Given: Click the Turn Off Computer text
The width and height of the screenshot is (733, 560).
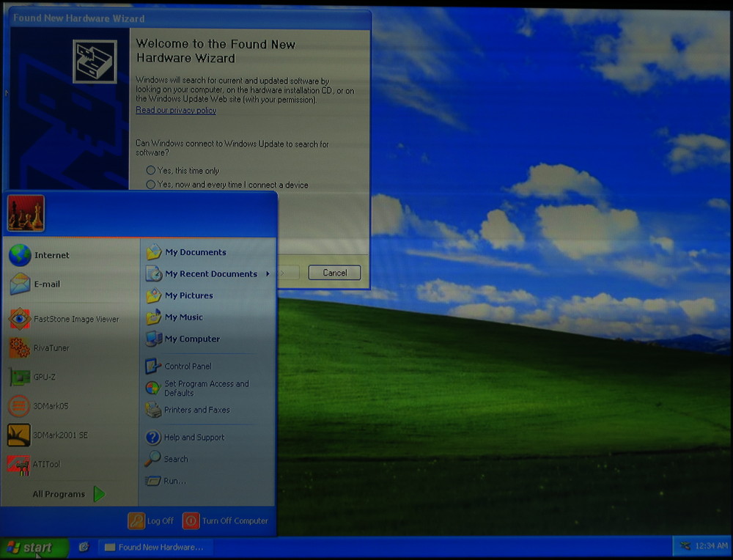Looking at the screenshot, I should coord(235,520).
